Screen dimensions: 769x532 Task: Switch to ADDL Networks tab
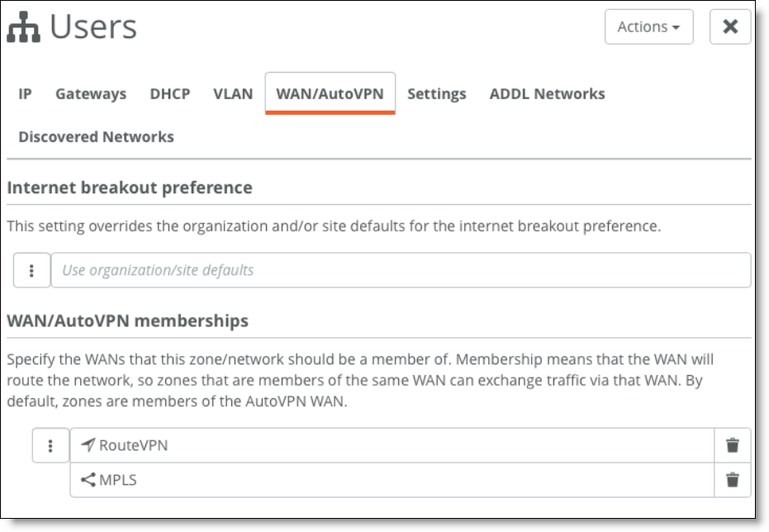pos(547,93)
